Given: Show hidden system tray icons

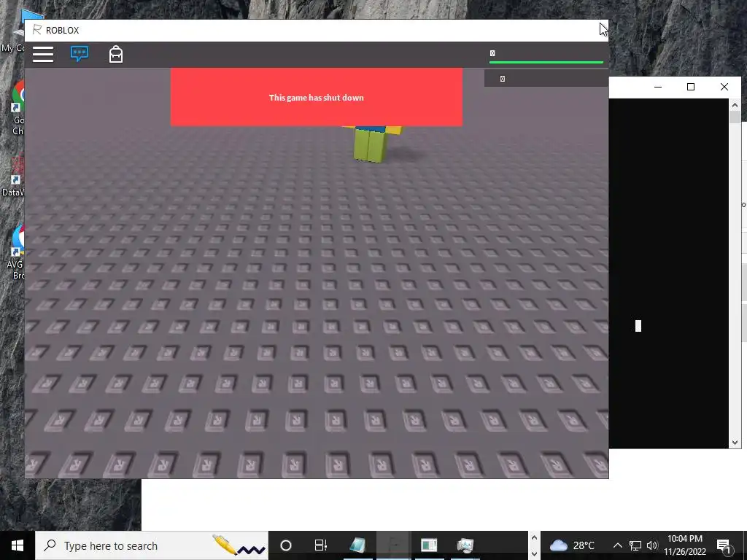Looking at the screenshot, I should (x=617, y=545).
